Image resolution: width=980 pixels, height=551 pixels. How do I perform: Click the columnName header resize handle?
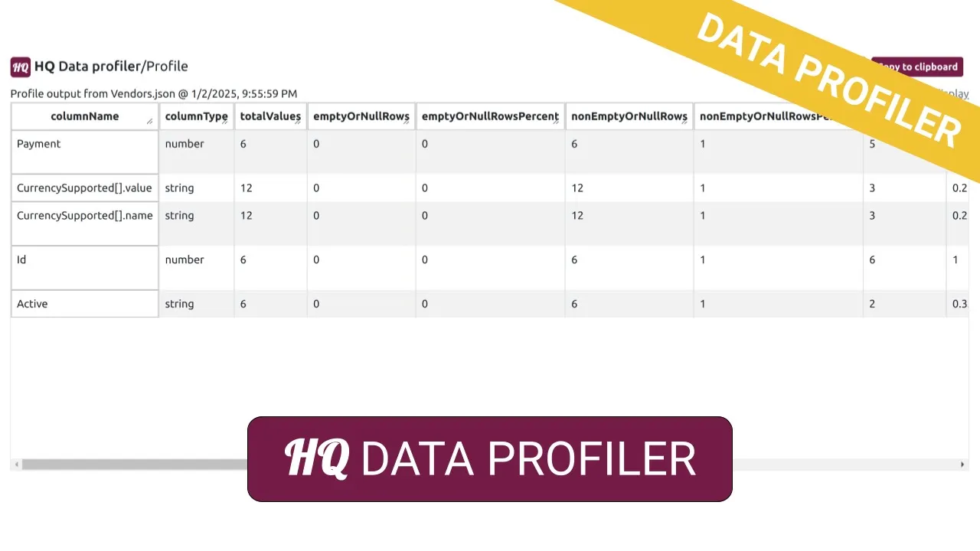(150, 122)
